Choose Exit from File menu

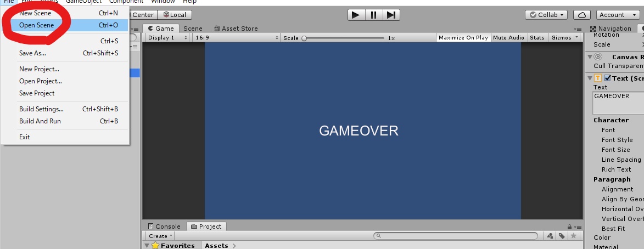pos(65,137)
